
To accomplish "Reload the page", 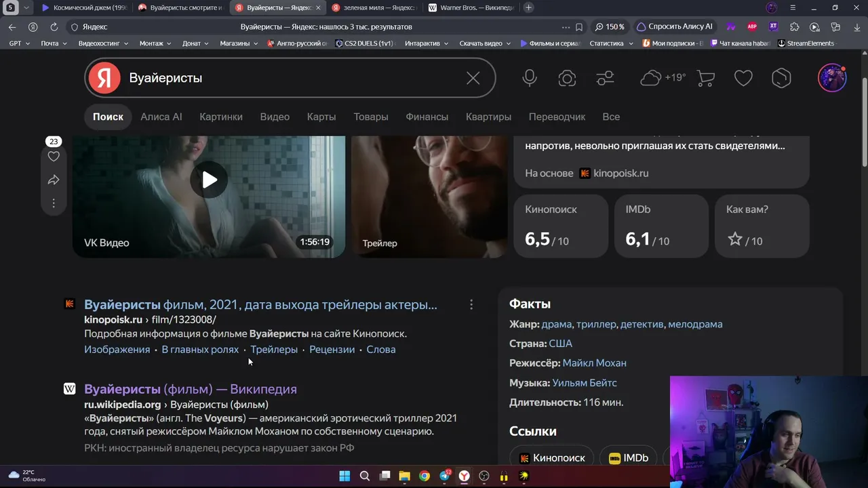I will click(x=54, y=27).
